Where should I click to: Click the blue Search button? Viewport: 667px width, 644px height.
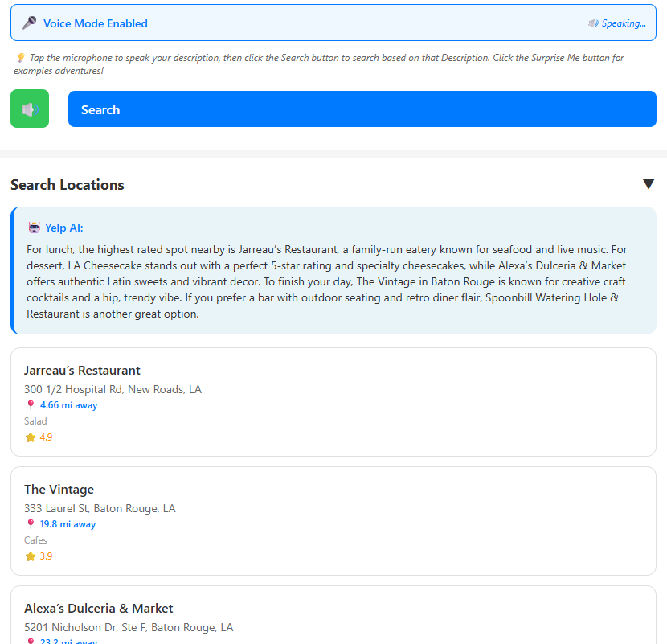click(362, 109)
